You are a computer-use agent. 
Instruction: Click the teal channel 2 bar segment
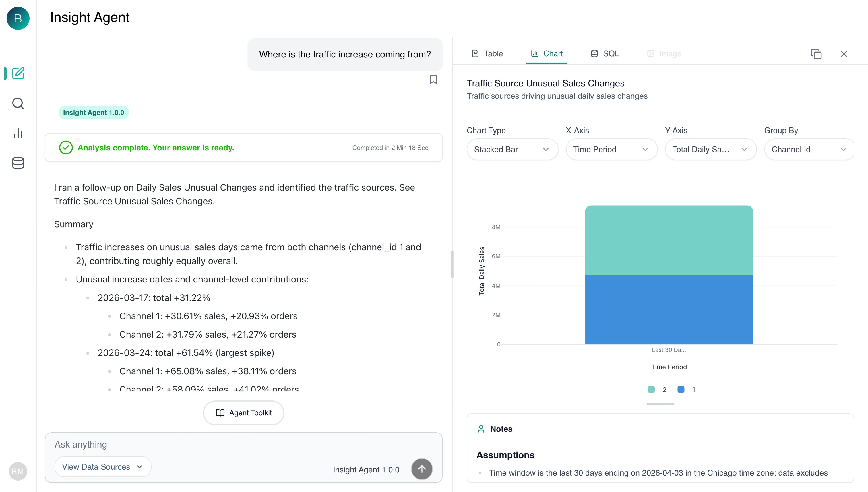[x=669, y=240]
